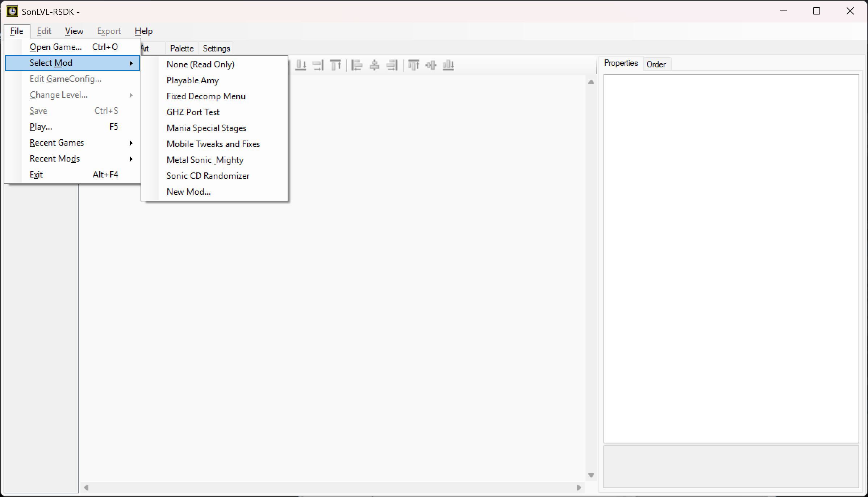
Task: Open the View menu
Action: 74,31
